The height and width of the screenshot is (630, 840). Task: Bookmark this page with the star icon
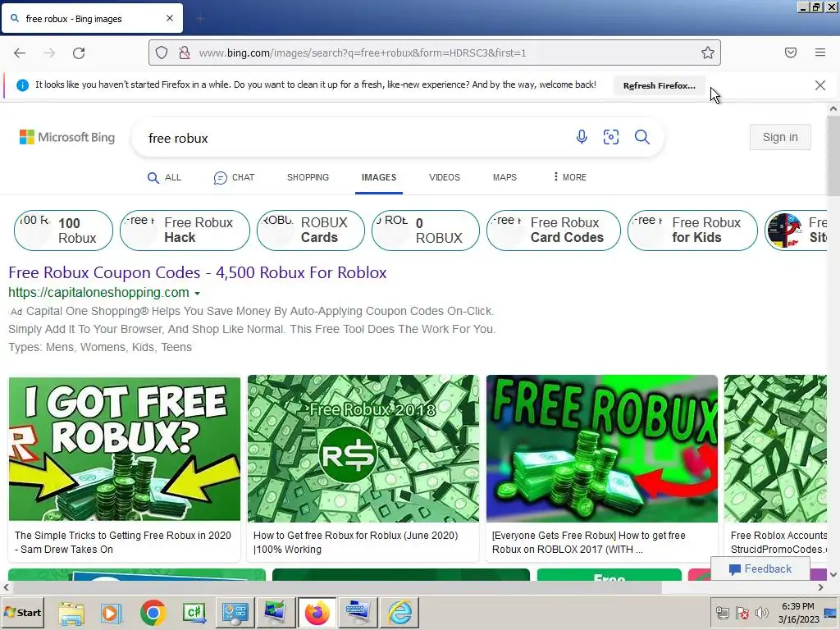(708, 52)
